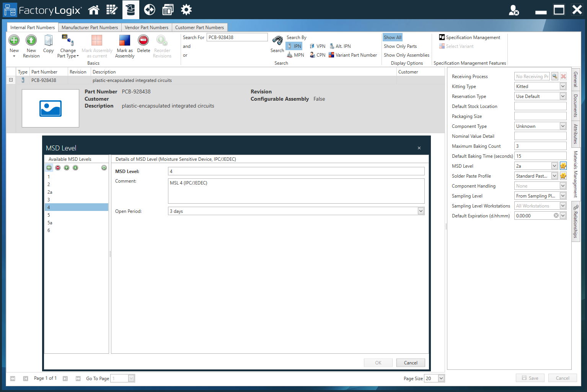Click the red Delete icon
This screenshot has height=392, width=587.
pos(143,40)
